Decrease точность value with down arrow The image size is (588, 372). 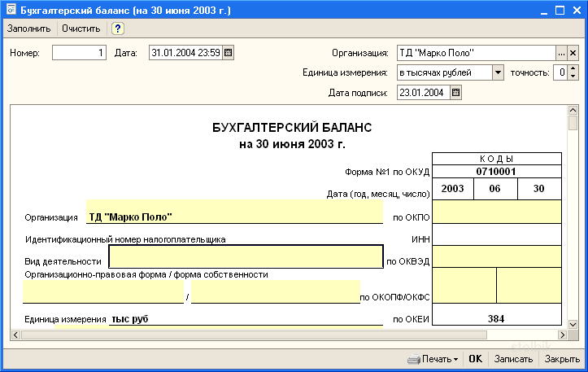[x=573, y=76]
